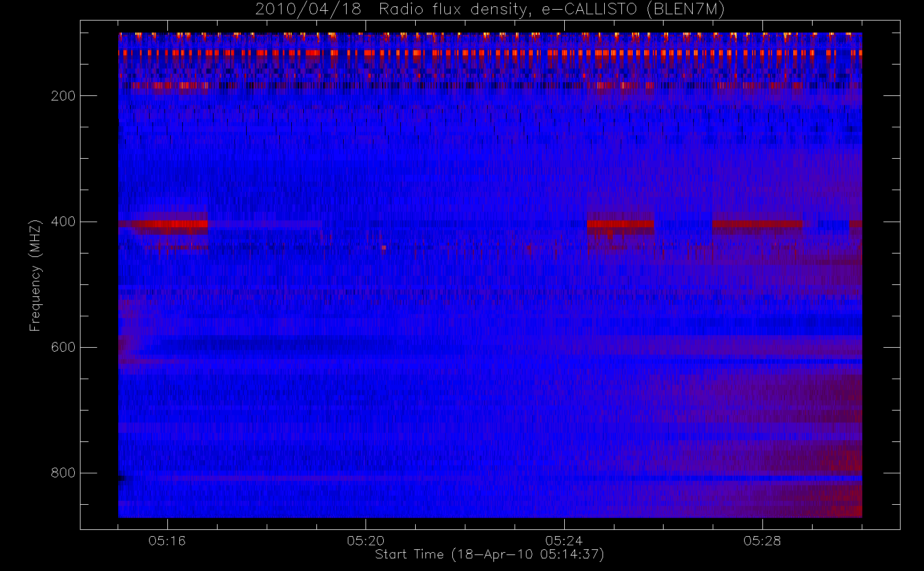Click the '400' frequency tick label
This screenshot has width=924, height=571.
coord(63,222)
